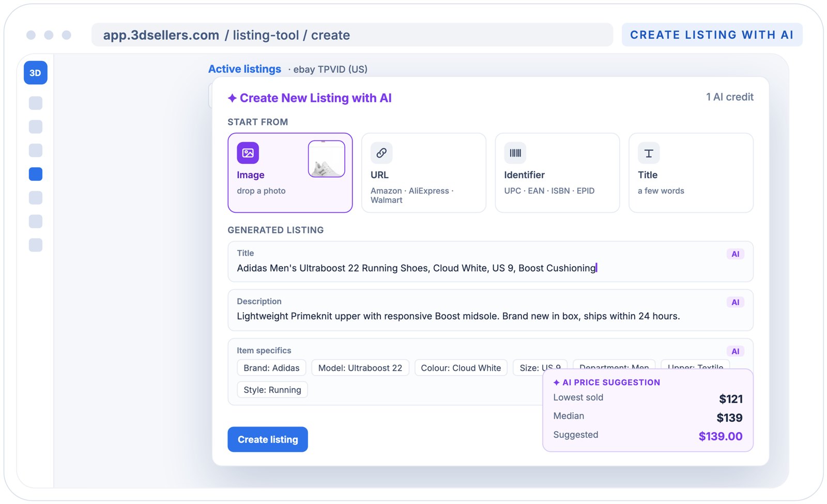This screenshot has width=827, height=504.
Task: Click the Median $139 value
Action: pos(729,418)
